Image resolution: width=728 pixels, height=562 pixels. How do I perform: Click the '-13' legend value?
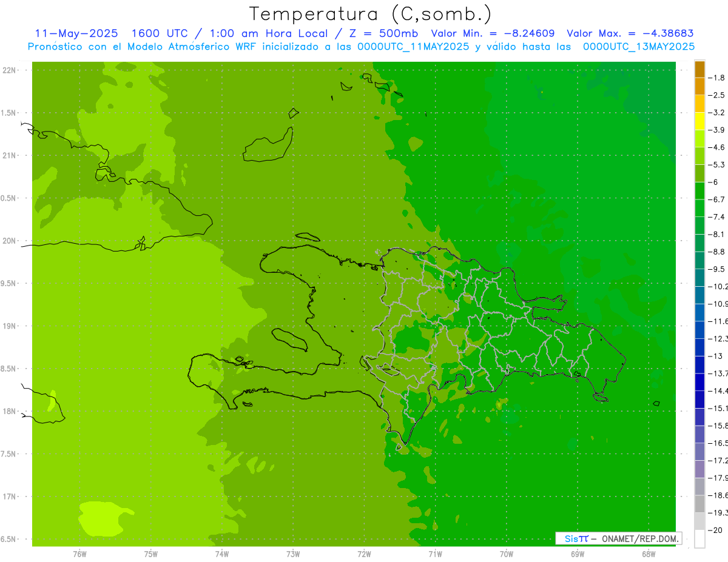coord(715,356)
